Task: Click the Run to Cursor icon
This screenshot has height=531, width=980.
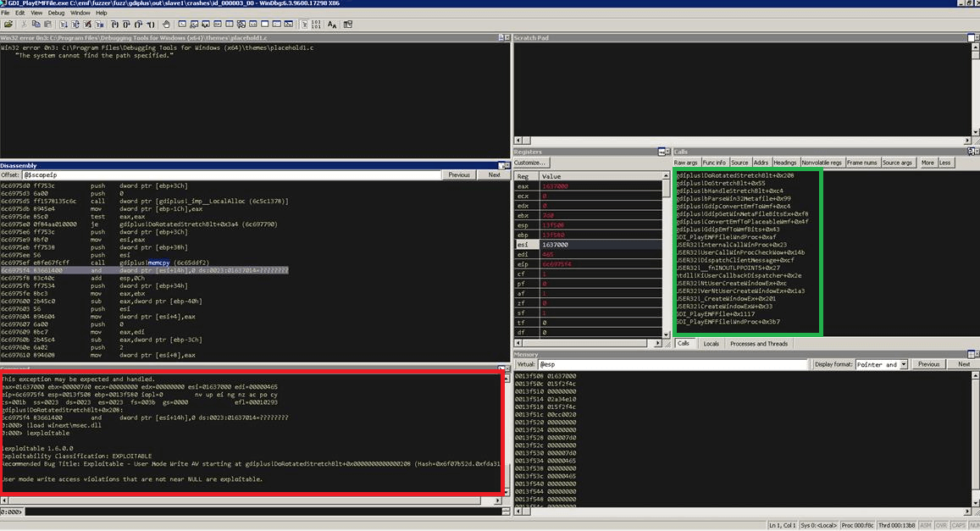Action: pyautogui.click(x=151, y=25)
